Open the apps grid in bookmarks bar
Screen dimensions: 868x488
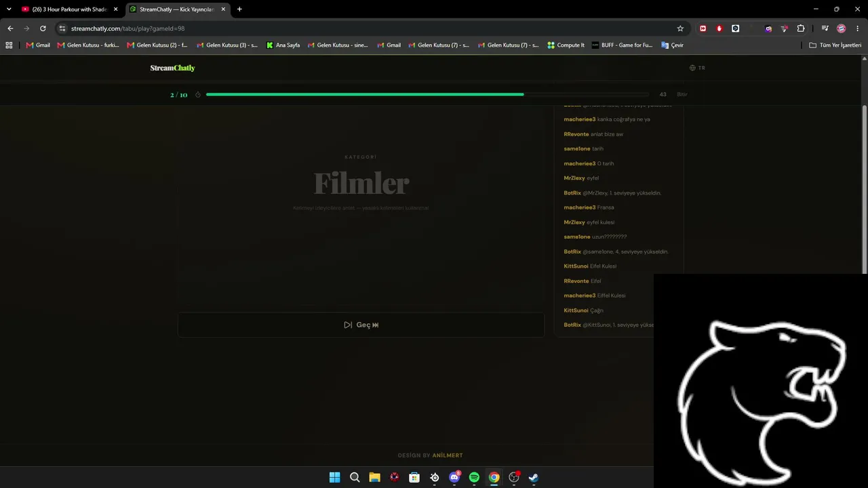click(x=9, y=45)
